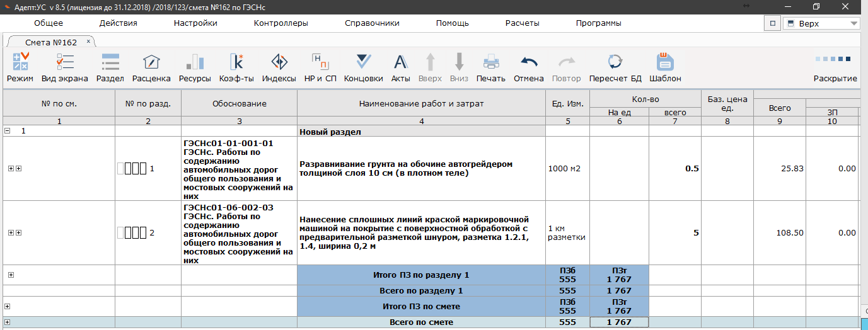Screen dimensions: 868x330
Task: Open the Расчеты menu
Action: point(522,23)
